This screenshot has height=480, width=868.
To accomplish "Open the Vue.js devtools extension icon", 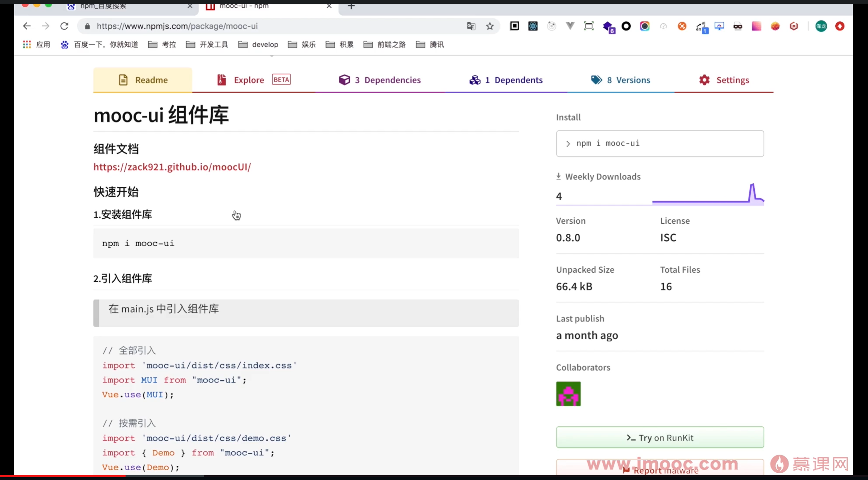I will click(x=570, y=26).
